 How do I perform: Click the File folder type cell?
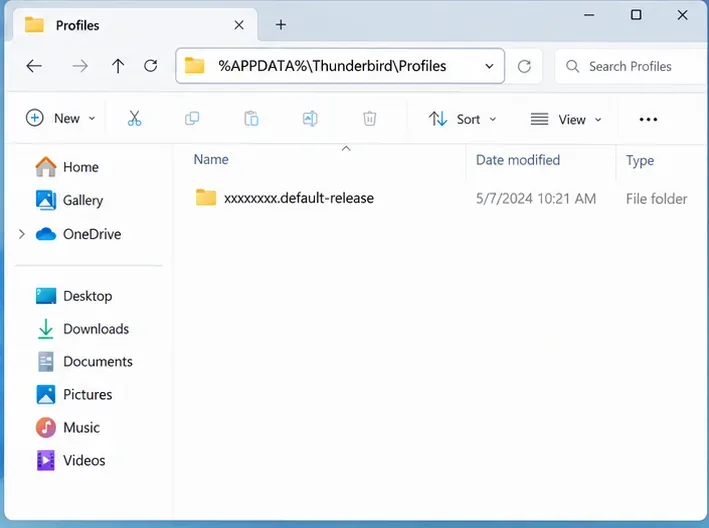pyautogui.click(x=657, y=199)
